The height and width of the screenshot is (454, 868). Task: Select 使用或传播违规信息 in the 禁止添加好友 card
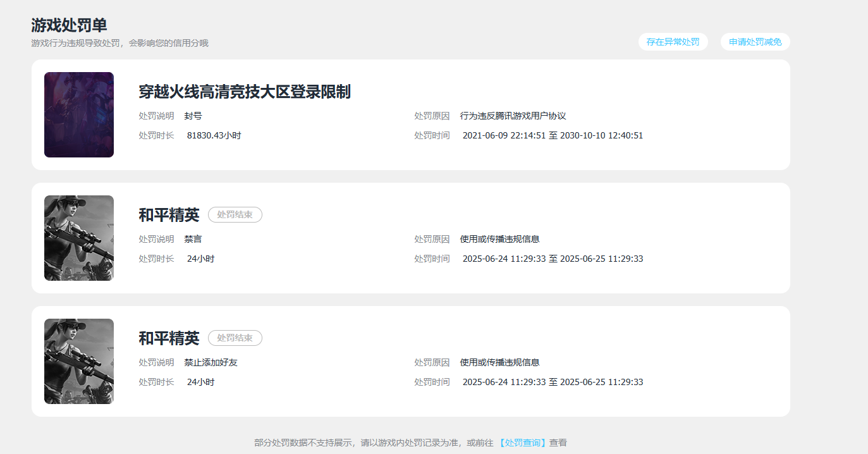pos(499,362)
